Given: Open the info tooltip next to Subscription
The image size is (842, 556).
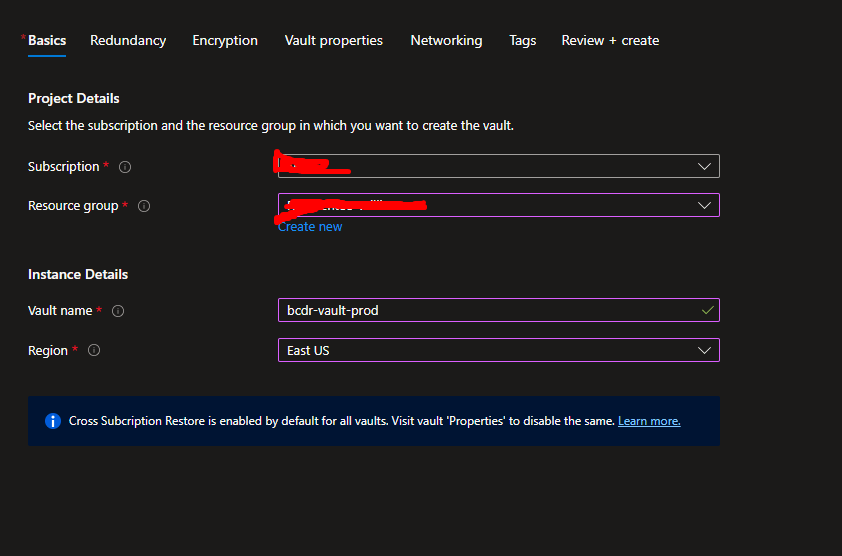Looking at the screenshot, I should 125,167.
